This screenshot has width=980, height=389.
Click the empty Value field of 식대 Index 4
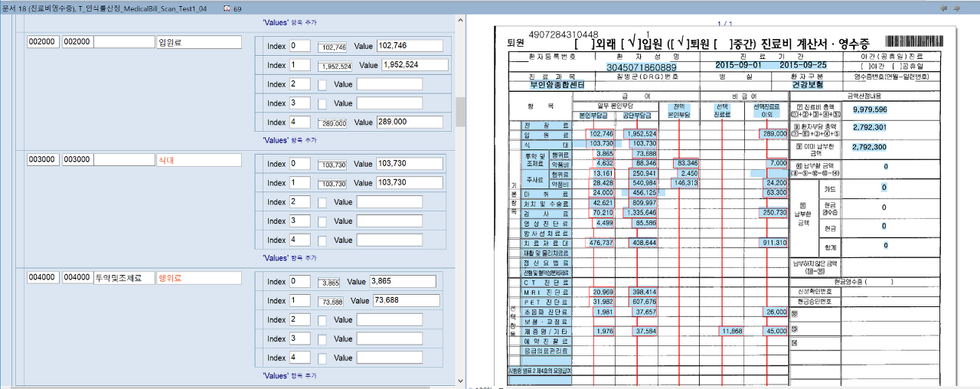coord(389,240)
